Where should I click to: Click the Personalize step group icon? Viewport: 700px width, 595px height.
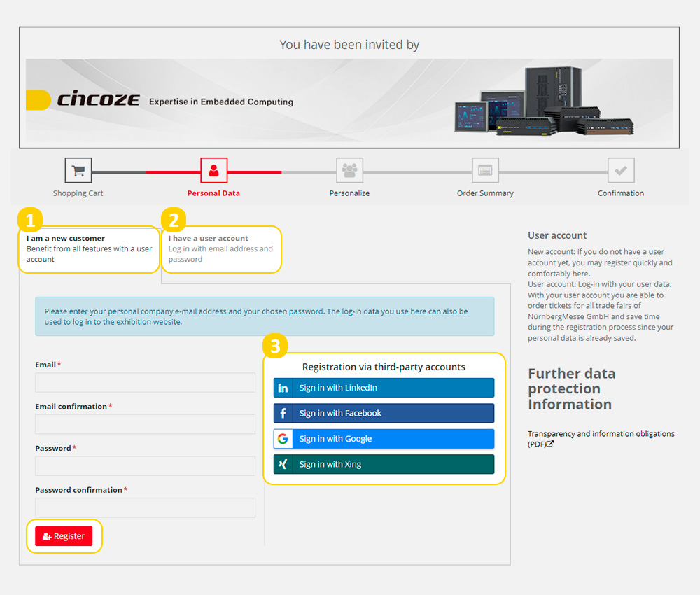point(349,170)
